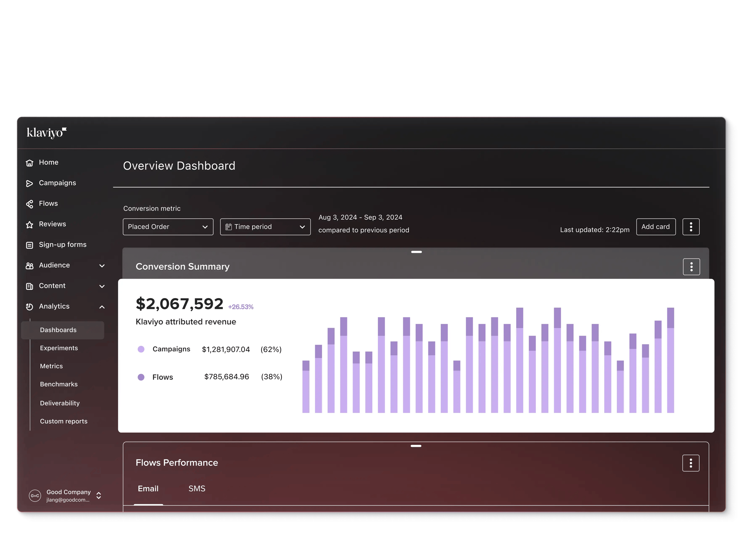Click the Last updated: 2:22pm text

tap(595, 230)
